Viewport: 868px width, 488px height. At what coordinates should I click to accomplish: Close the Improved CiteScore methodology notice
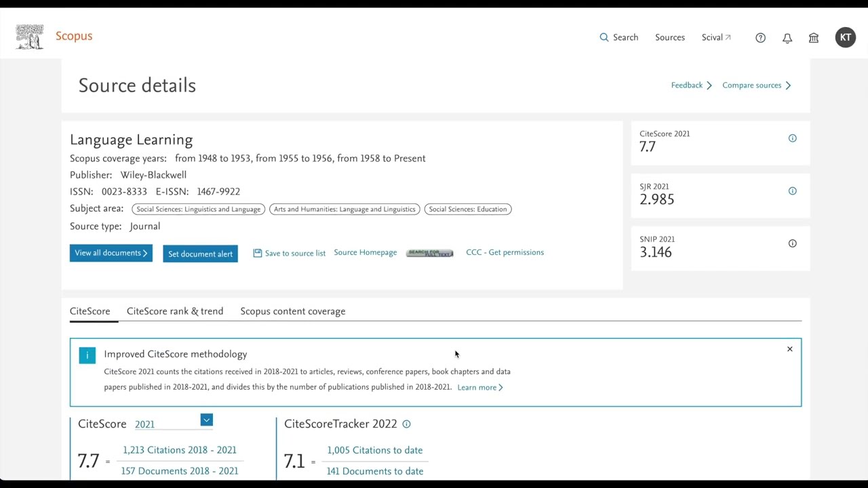point(789,349)
